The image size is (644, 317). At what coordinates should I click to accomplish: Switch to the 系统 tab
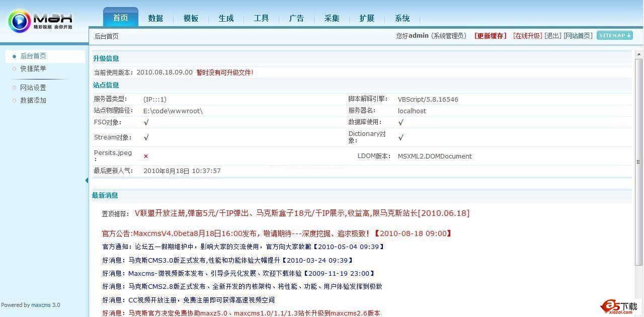(x=402, y=18)
